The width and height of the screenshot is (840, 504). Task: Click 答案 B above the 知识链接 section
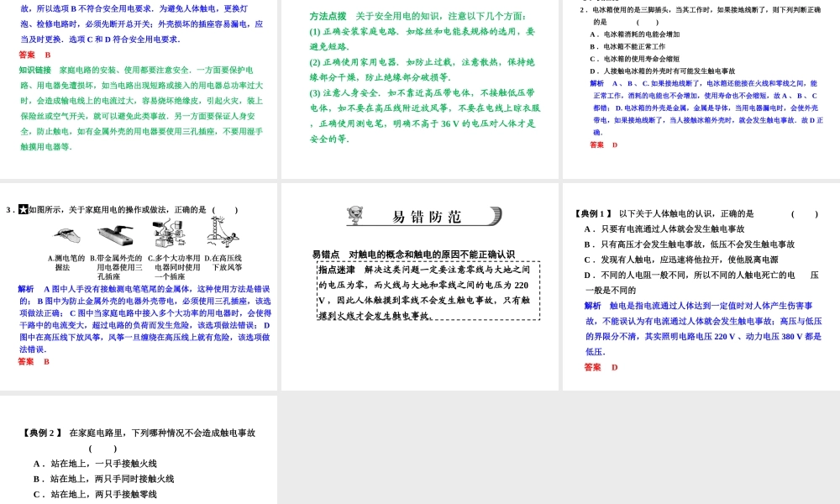[x=34, y=55]
